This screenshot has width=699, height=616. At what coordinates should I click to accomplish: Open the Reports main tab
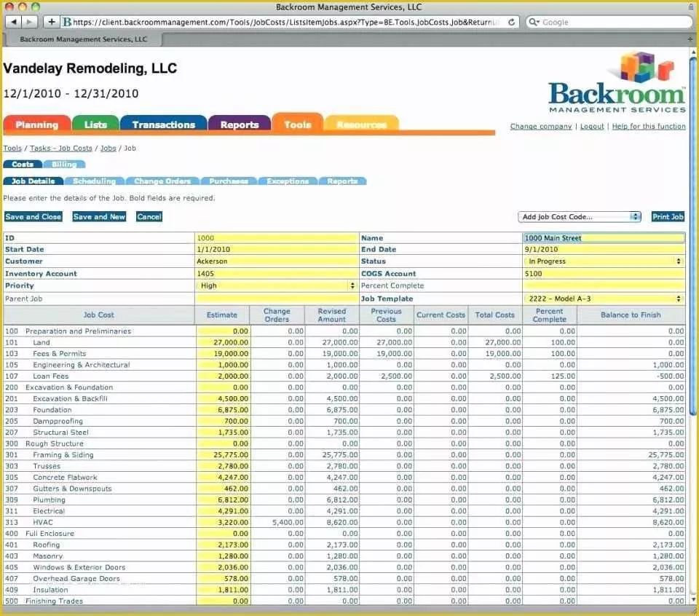[240, 125]
